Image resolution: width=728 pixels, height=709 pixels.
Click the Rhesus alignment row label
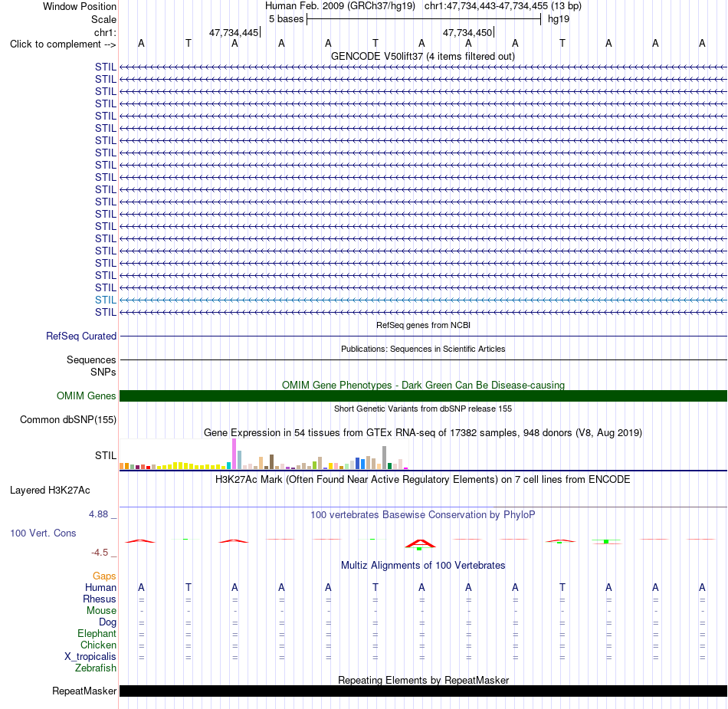tap(100, 599)
